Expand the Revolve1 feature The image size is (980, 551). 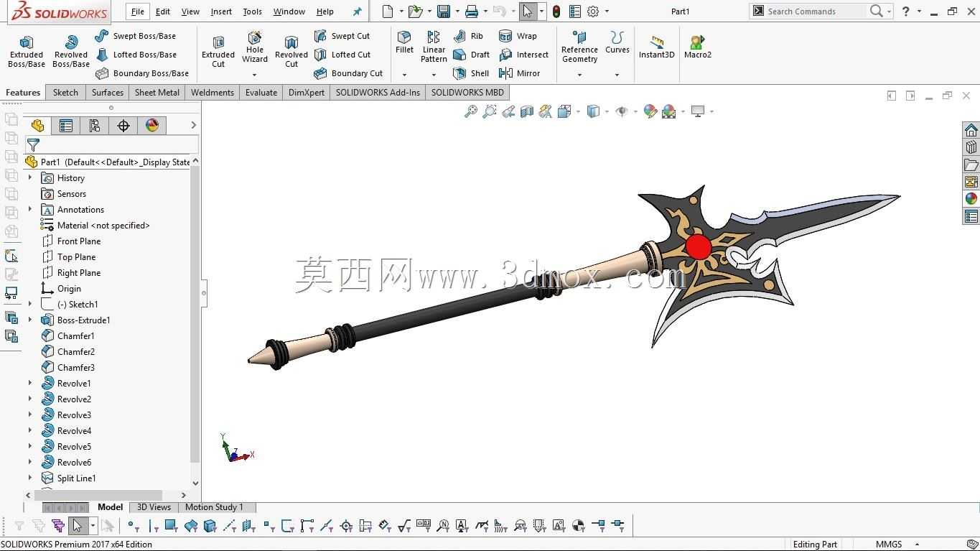30,383
